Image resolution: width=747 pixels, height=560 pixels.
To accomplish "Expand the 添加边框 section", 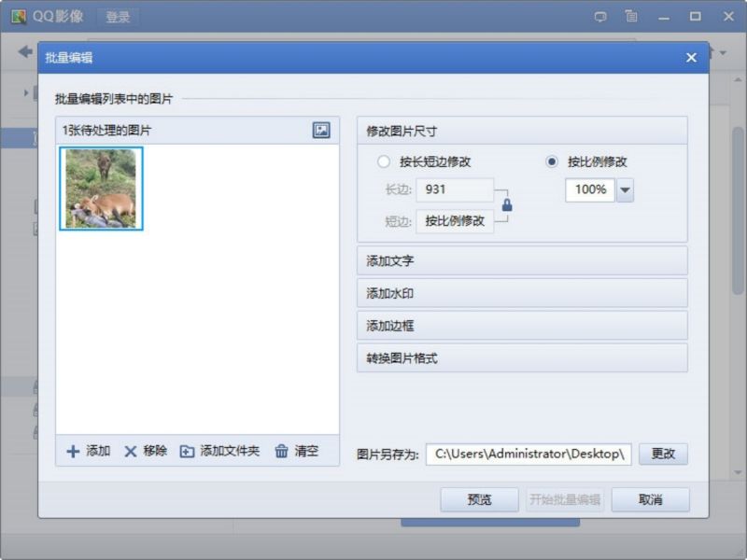I will [x=522, y=325].
